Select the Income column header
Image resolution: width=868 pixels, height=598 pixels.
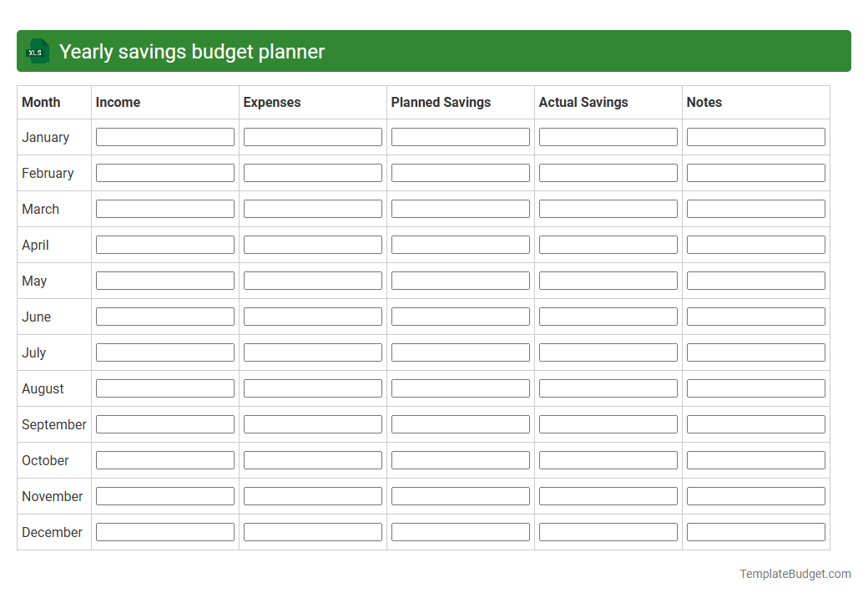tap(118, 102)
